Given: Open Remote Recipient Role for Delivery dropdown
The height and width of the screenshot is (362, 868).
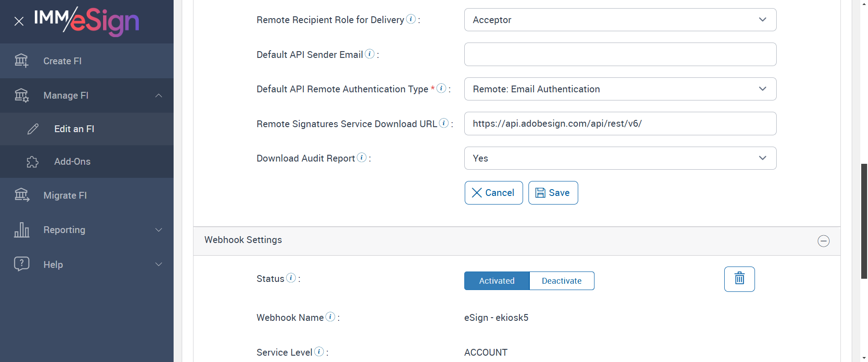Looking at the screenshot, I should coord(620,20).
